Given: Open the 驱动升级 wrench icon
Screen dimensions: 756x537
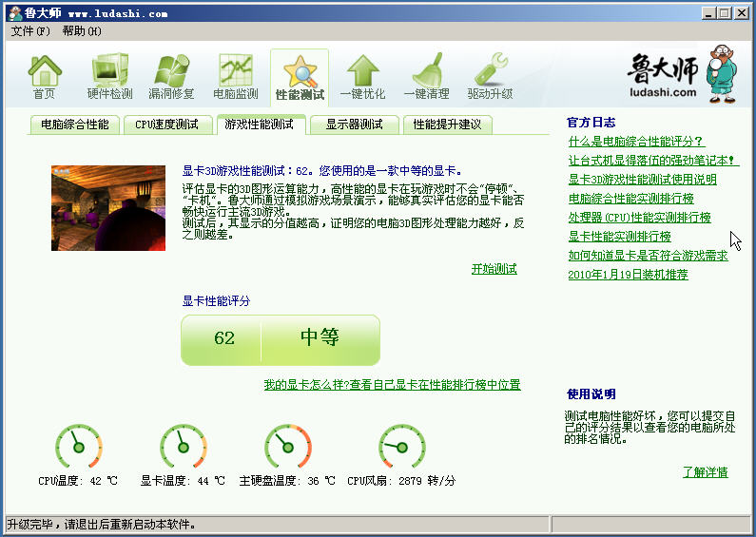Looking at the screenshot, I should click(490, 77).
